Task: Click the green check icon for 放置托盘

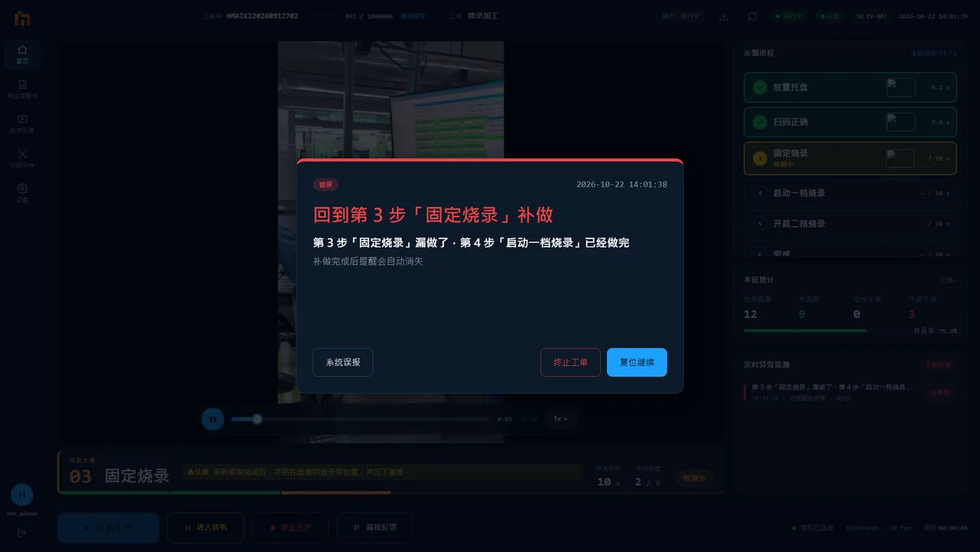Action: coord(759,88)
